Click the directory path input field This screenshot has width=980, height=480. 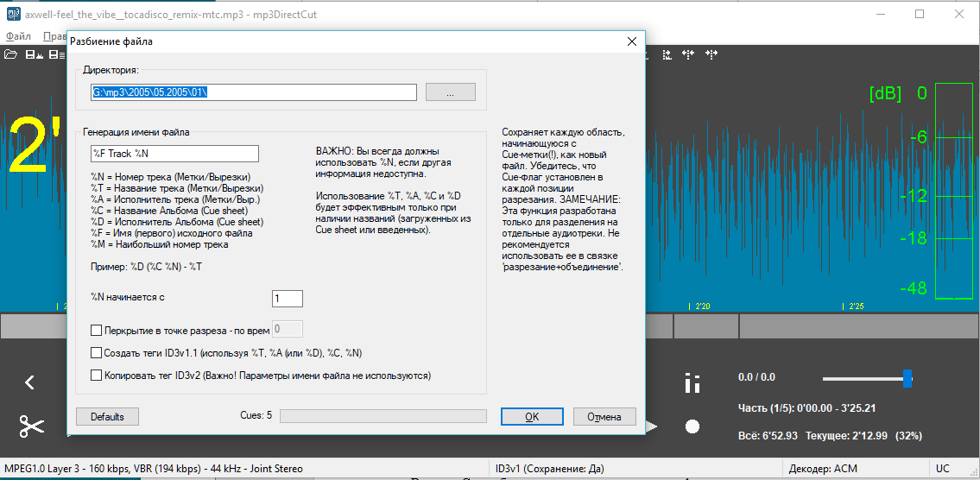[253, 92]
